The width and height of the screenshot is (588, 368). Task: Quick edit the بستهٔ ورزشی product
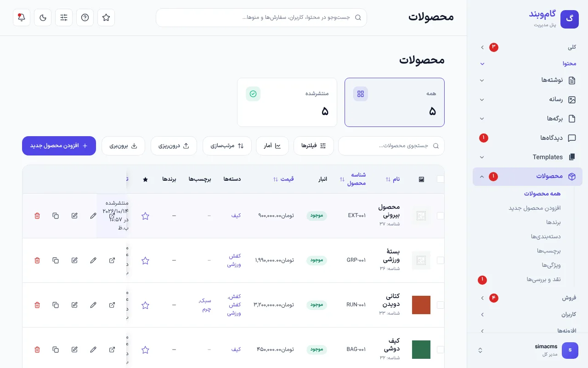click(74, 260)
